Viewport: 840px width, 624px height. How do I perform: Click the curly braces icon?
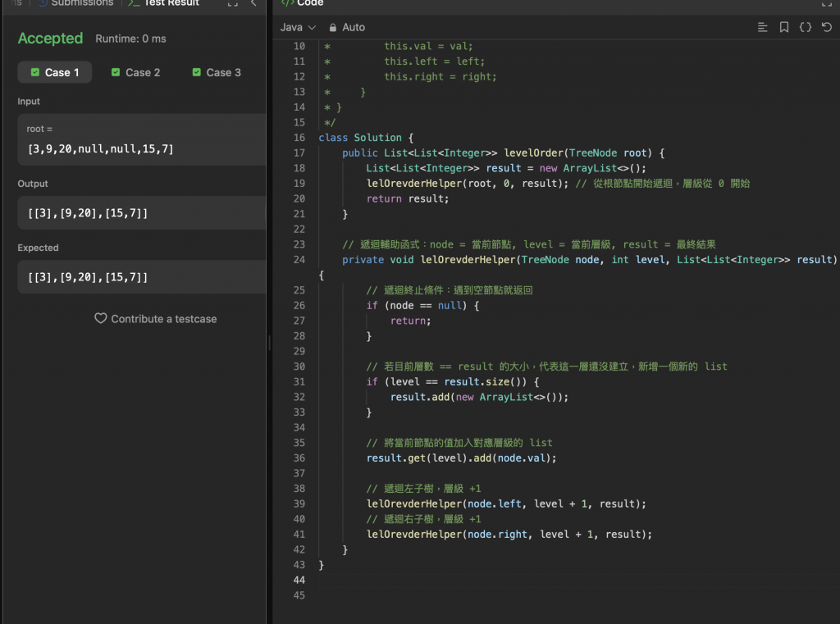806,27
